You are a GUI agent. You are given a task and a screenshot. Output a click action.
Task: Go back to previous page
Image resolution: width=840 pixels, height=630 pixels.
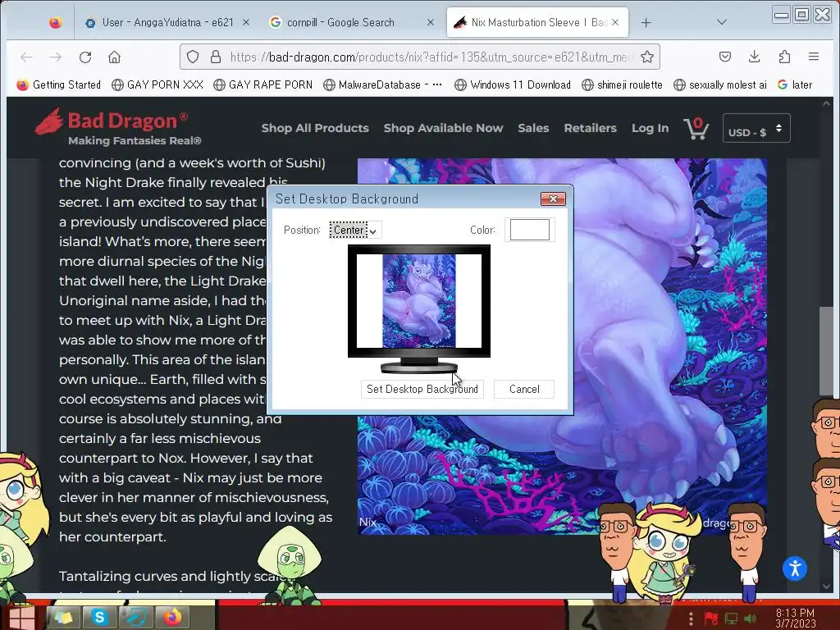click(x=26, y=57)
